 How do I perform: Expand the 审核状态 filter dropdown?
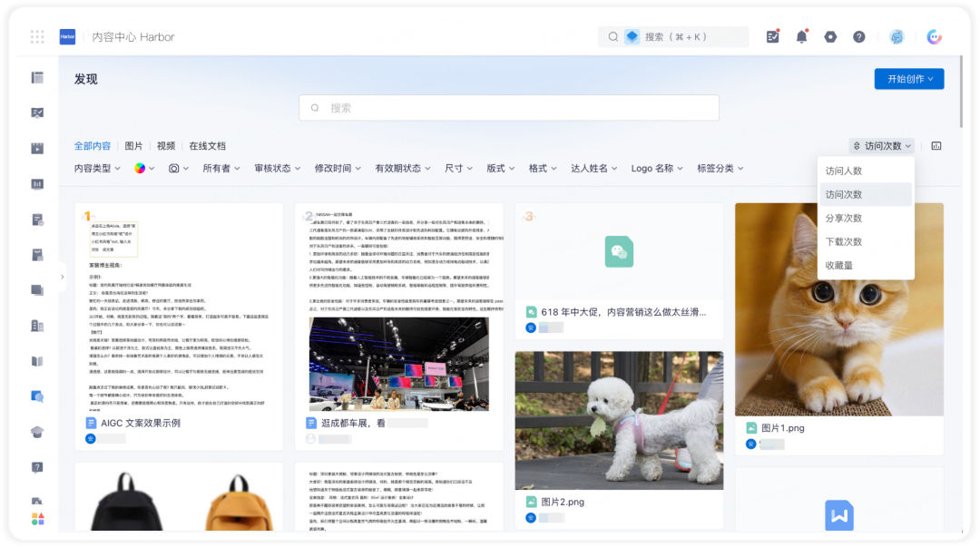[277, 168]
